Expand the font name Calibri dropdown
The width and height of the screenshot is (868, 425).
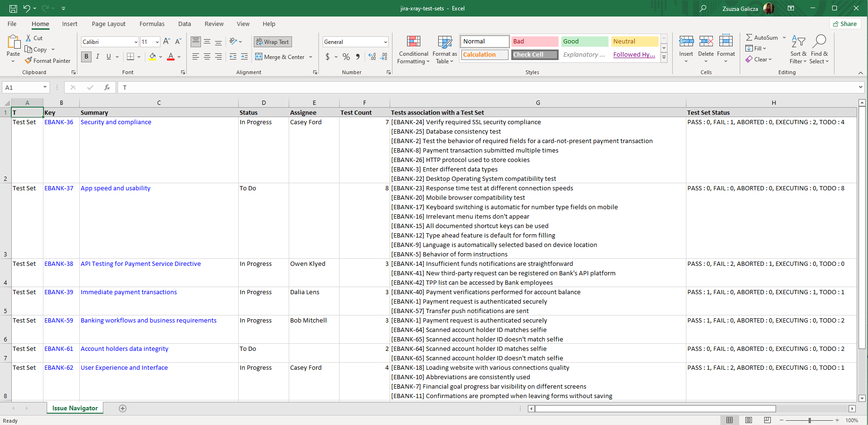pos(136,42)
